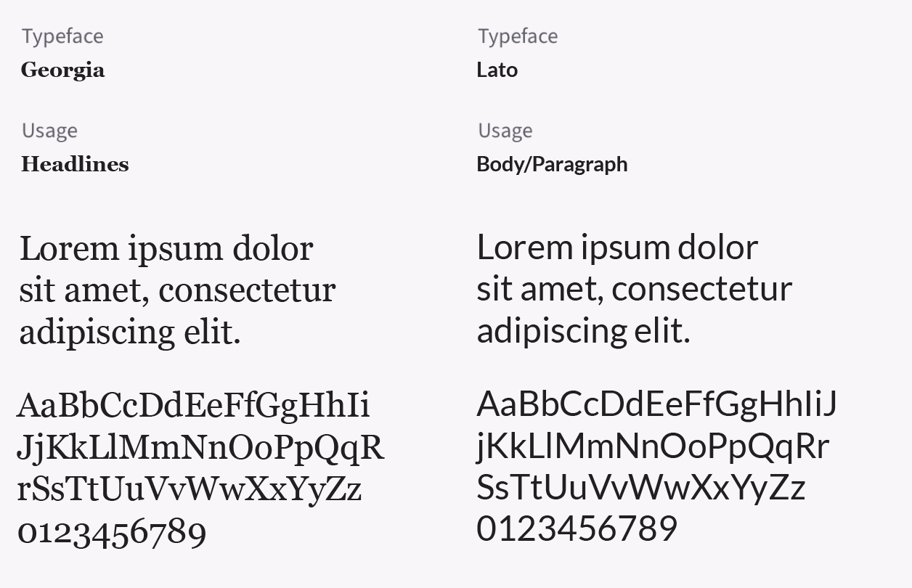
Task: Click the Lato typeface name
Action: click(x=497, y=70)
